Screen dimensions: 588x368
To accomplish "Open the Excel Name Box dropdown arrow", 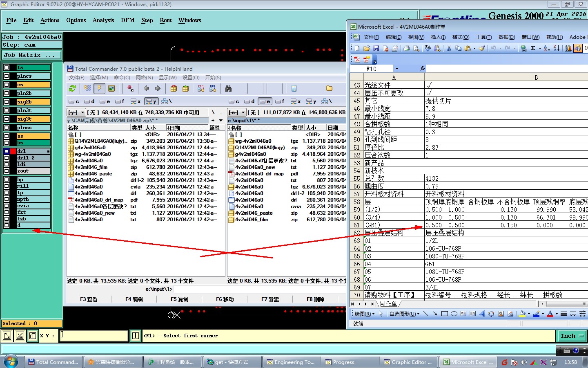I will [397, 69].
